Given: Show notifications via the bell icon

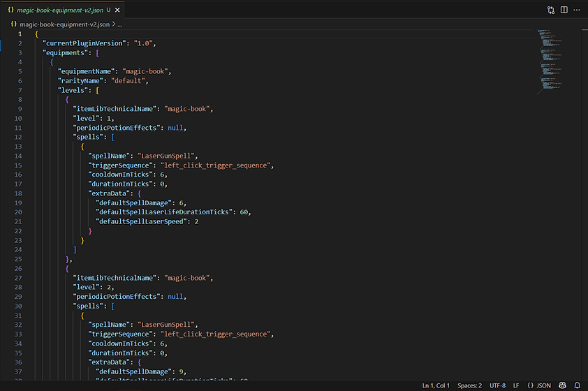Looking at the screenshot, I should pyautogui.click(x=578, y=385).
